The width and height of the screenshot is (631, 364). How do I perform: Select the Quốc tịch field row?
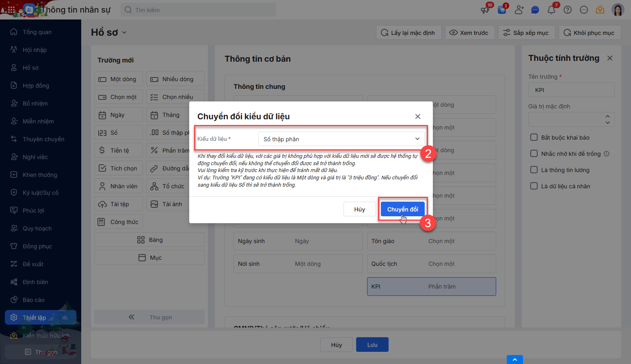coord(432,264)
